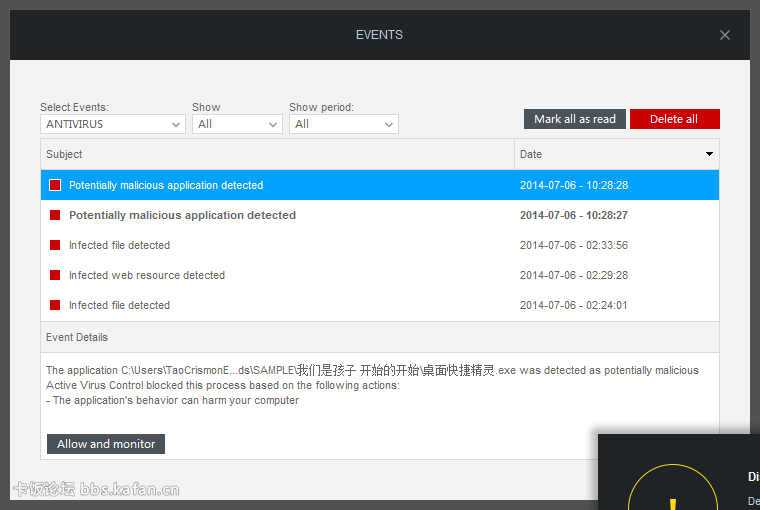Open the Show period dropdown
Image resolution: width=760 pixels, height=510 pixels.
pos(343,124)
